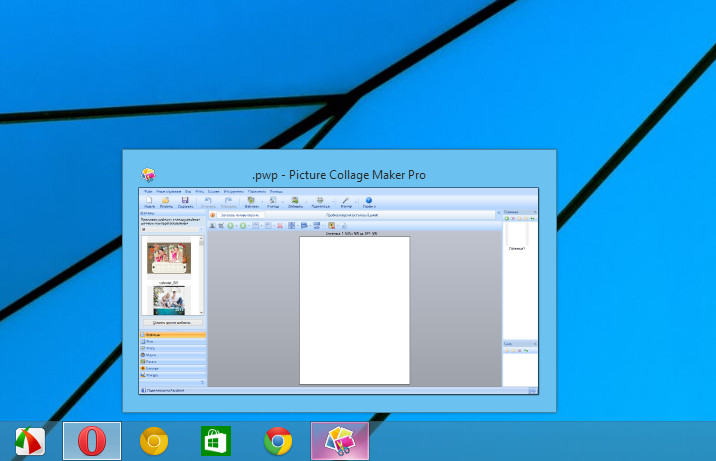
Task: Launch the yellow Chrome Canary taskbar icon
Action: pyautogui.click(x=154, y=441)
